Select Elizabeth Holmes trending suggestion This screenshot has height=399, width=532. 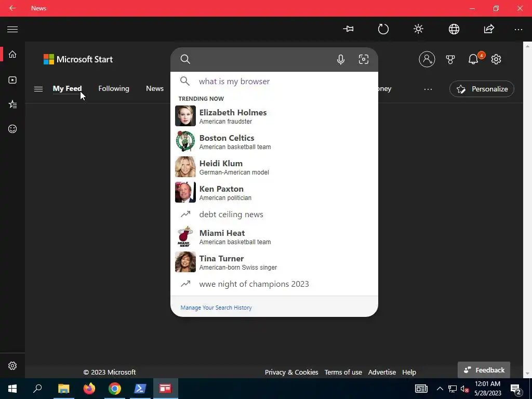pos(274,116)
